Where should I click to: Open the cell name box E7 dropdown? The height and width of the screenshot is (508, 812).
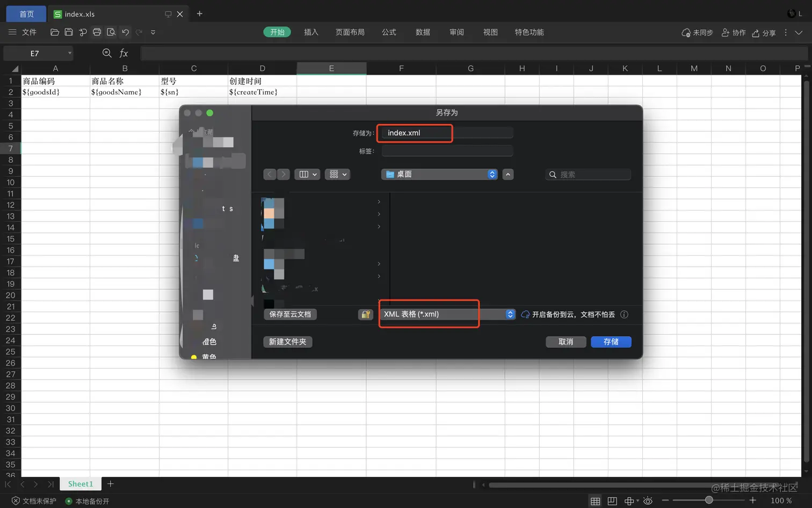tap(70, 53)
